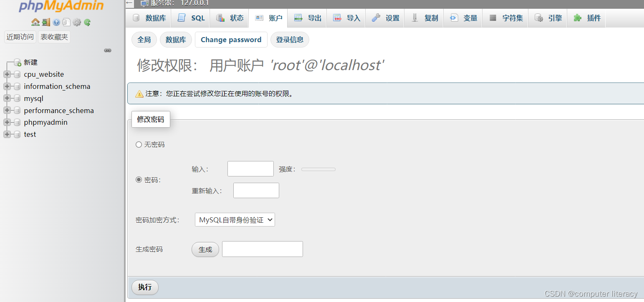Open the cpu_website database name
Image resolution: width=644 pixels, height=302 pixels.
coord(44,74)
